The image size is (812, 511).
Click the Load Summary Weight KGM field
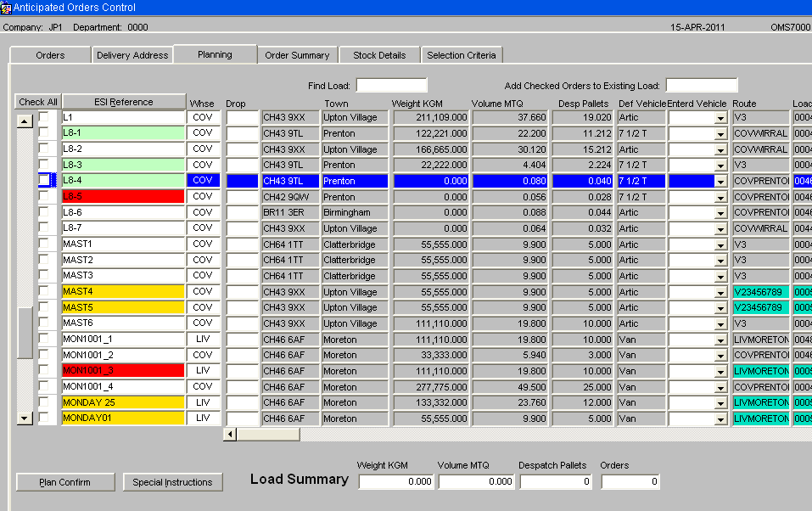tap(395, 481)
